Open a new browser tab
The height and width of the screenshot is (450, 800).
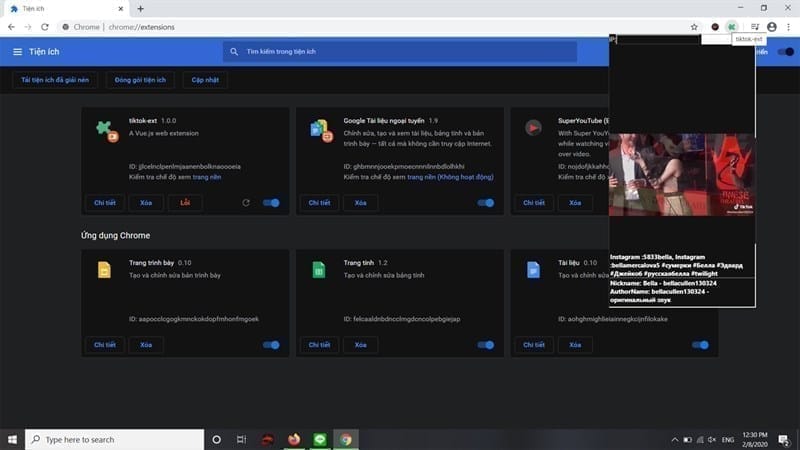(140, 9)
